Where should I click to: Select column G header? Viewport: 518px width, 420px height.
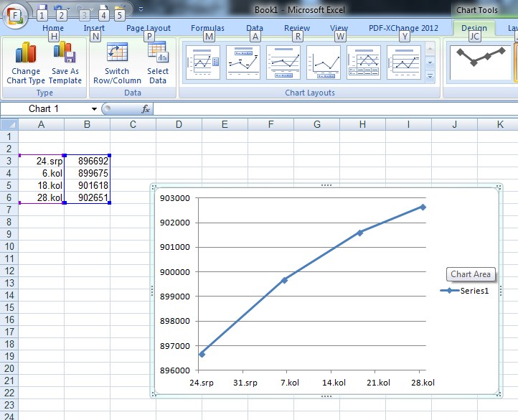[x=317, y=124]
